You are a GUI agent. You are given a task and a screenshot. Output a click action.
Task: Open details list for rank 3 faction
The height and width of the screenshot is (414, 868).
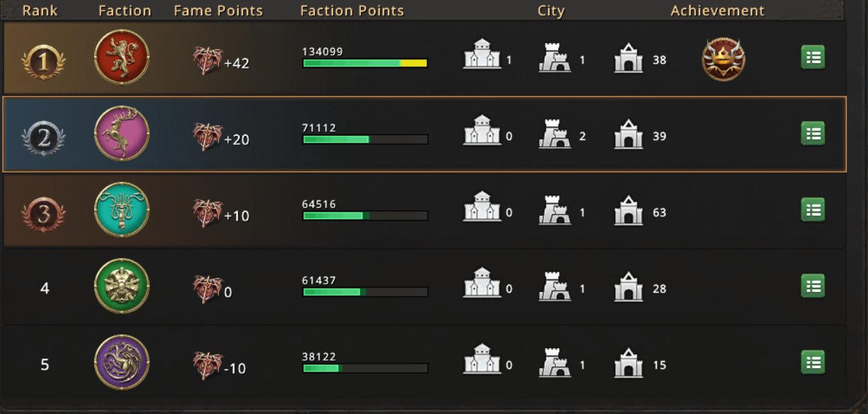click(813, 209)
